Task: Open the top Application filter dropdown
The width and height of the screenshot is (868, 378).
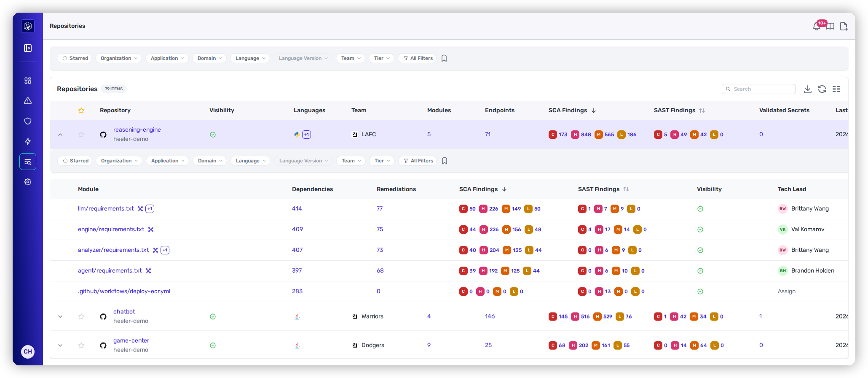Action: (x=167, y=58)
